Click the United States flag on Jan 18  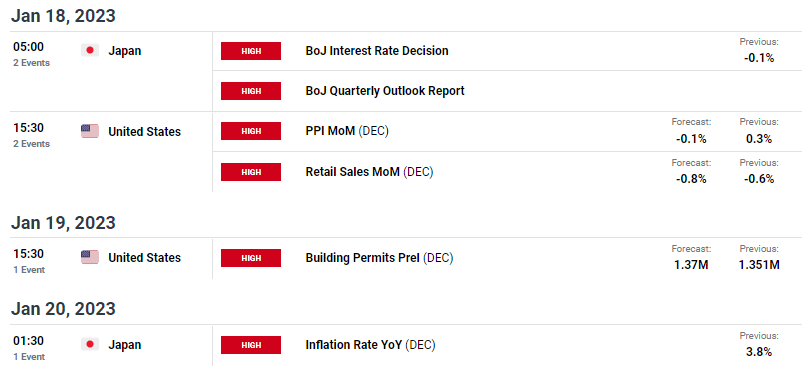[90, 131]
